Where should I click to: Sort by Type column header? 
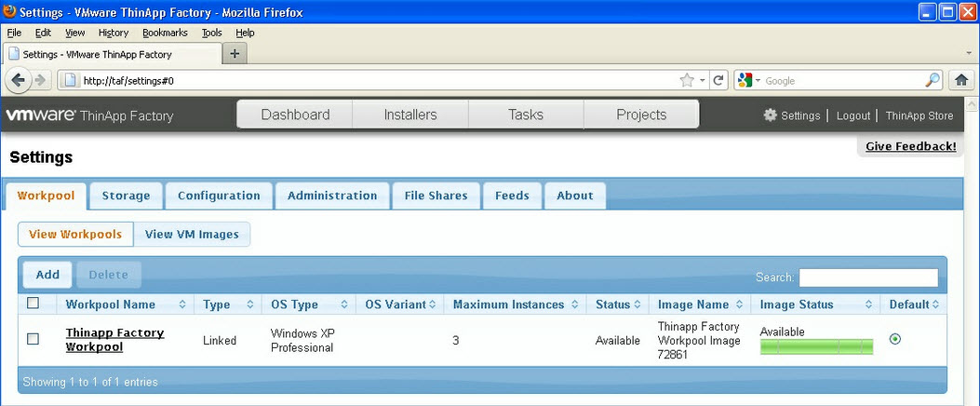coord(227,304)
